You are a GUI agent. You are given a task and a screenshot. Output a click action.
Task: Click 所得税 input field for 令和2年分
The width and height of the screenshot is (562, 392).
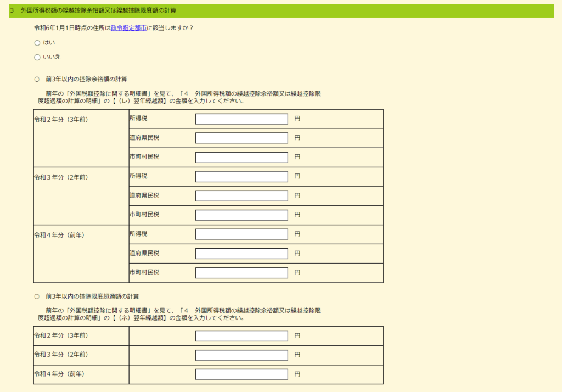tap(241, 119)
